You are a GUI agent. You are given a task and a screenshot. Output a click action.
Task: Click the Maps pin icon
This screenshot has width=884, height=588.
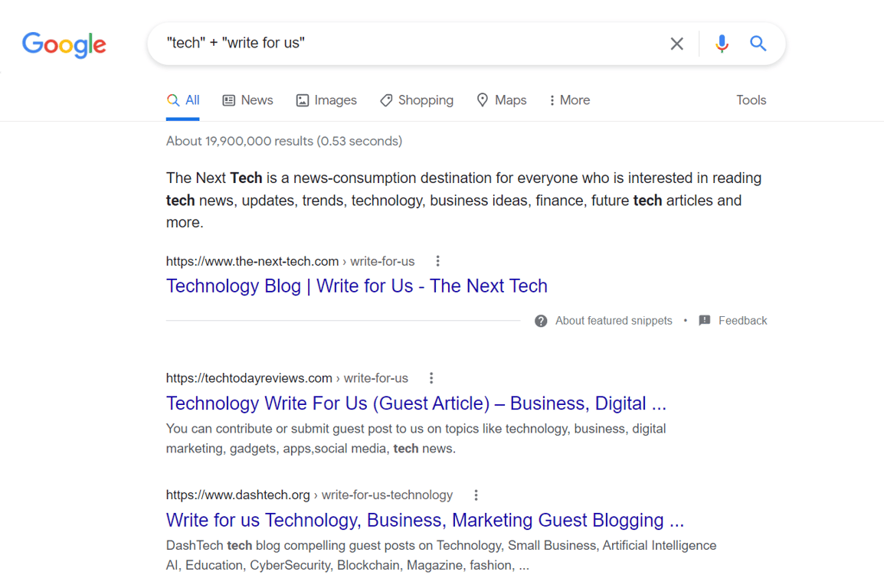click(482, 100)
